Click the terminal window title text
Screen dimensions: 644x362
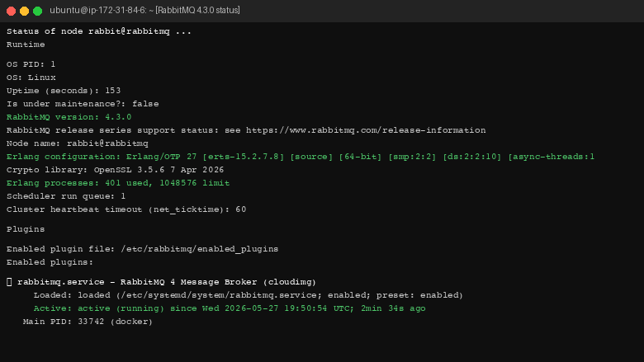pos(144,10)
